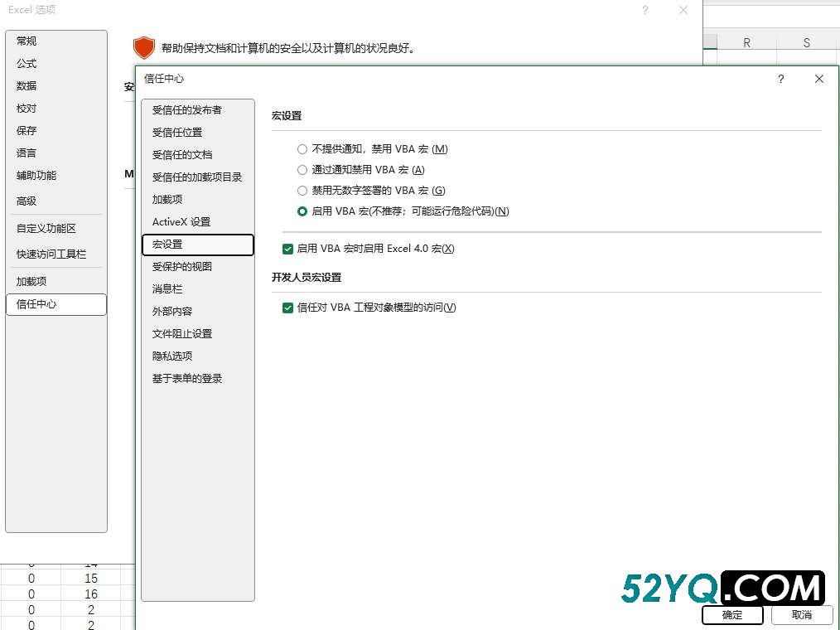Click the Excel 选项 window help icon

click(x=645, y=10)
